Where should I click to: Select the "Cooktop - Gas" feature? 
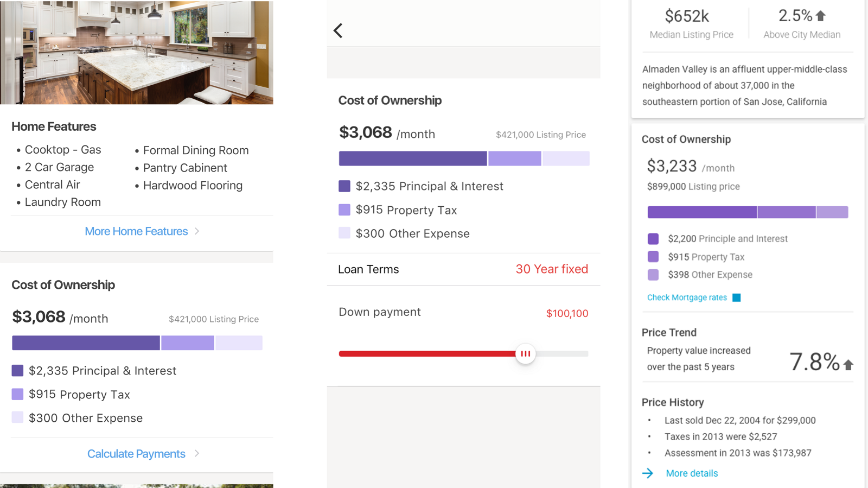[x=63, y=150]
